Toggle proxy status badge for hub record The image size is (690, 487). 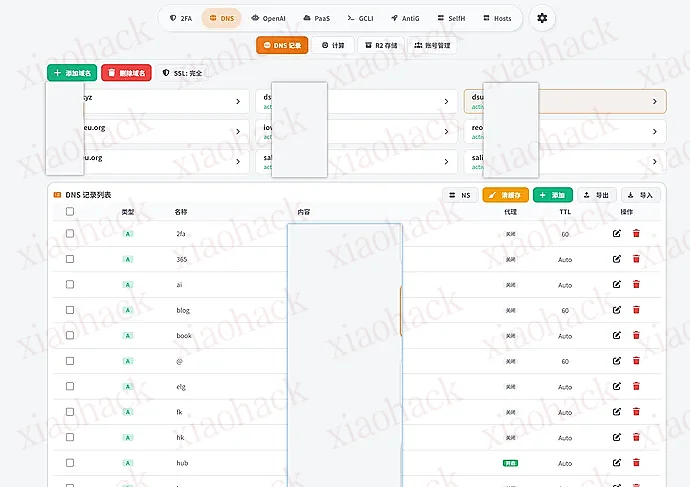(x=510, y=464)
